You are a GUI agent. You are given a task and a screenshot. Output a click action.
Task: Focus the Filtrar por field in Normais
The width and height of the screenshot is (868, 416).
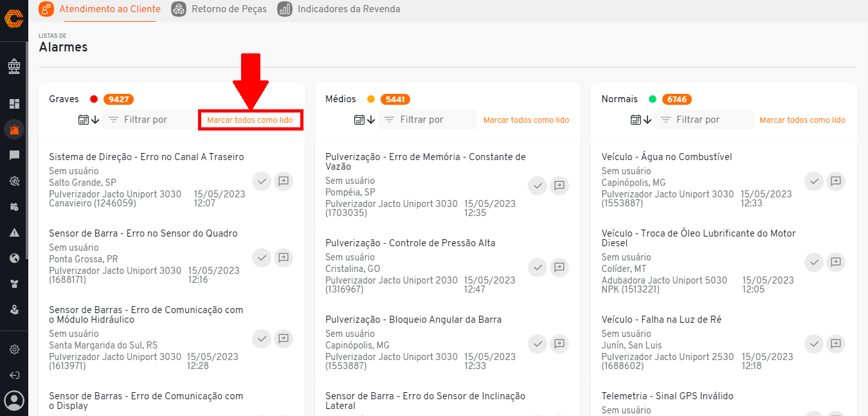704,120
